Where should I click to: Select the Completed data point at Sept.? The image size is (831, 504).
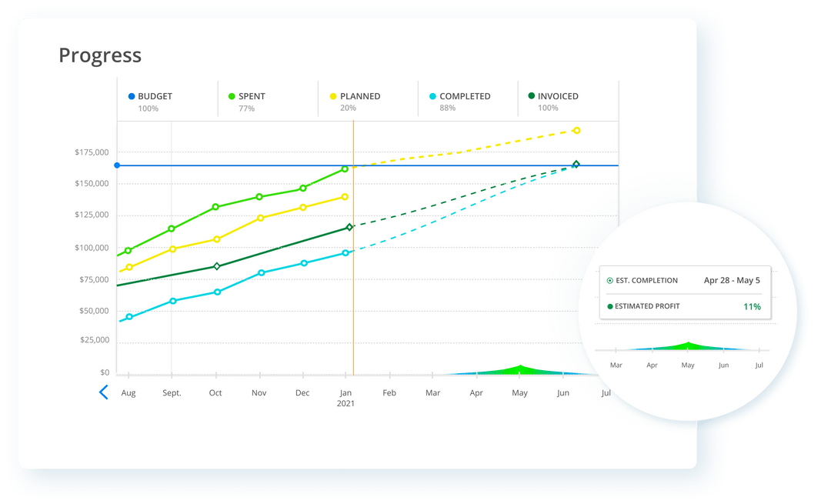(x=173, y=301)
